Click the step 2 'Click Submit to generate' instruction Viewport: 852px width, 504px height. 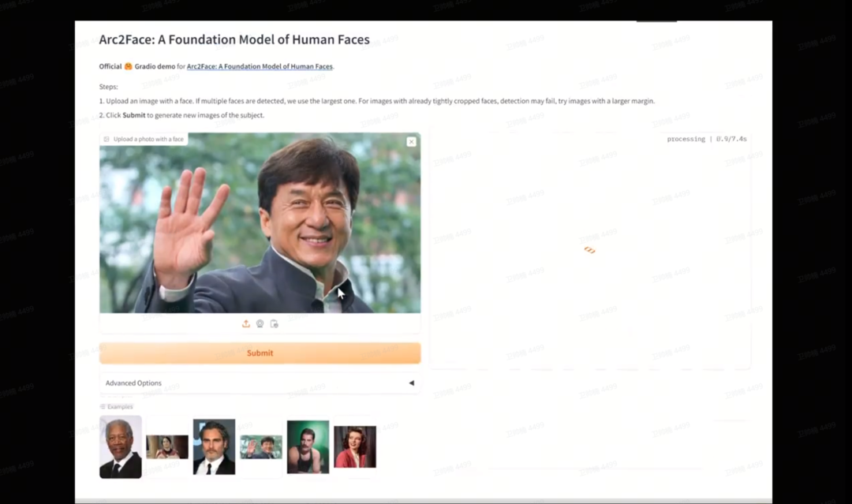click(181, 115)
